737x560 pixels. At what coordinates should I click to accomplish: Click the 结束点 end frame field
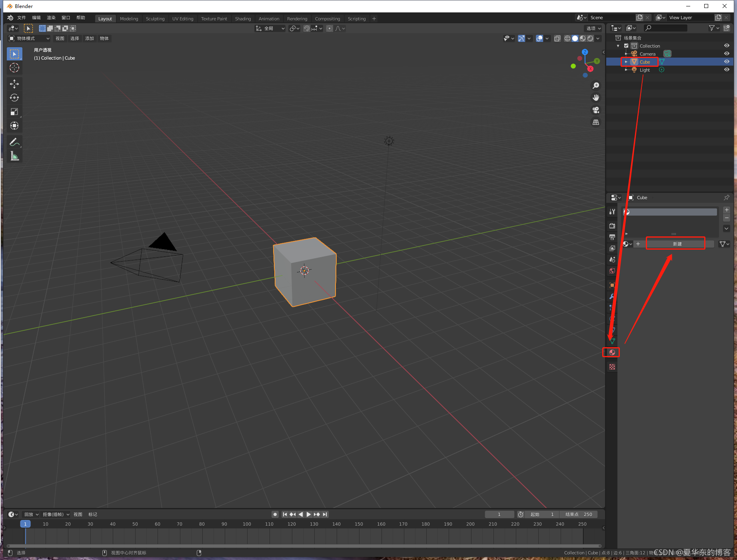tap(579, 514)
